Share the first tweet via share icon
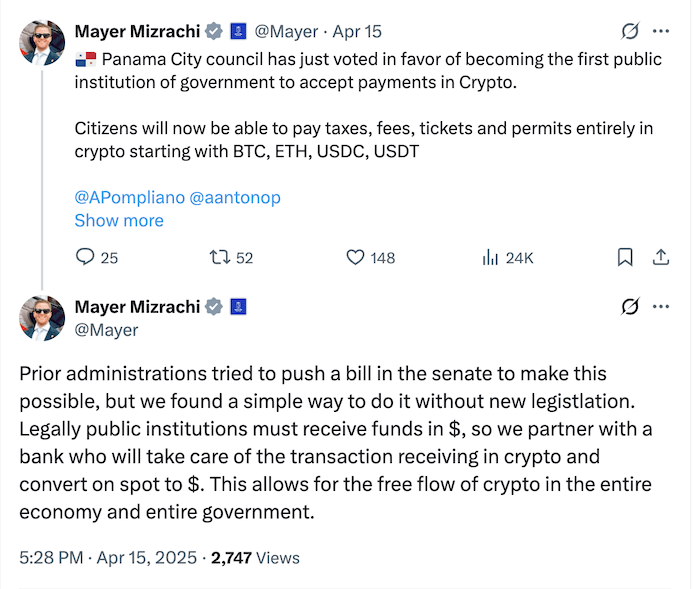The width and height of the screenshot is (694, 589). (x=661, y=257)
